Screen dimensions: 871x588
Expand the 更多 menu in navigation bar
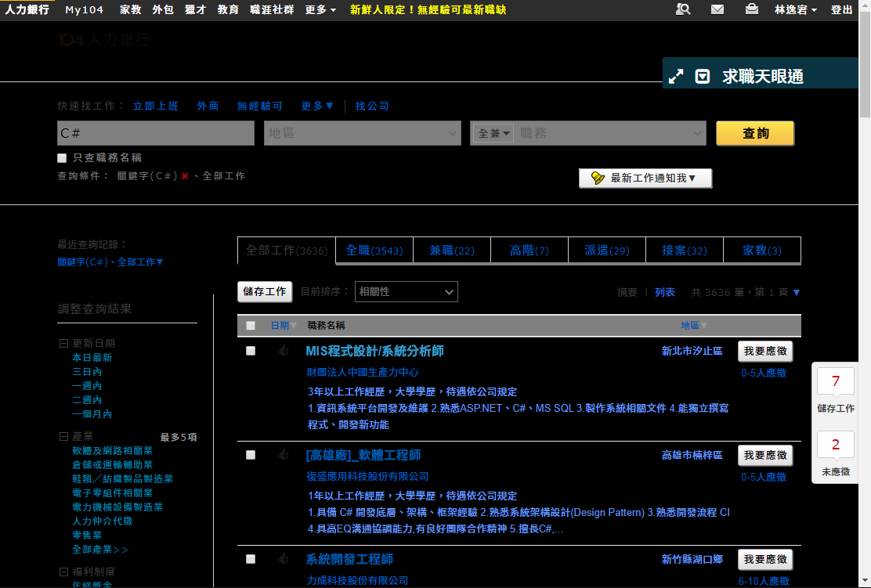pos(316,10)
